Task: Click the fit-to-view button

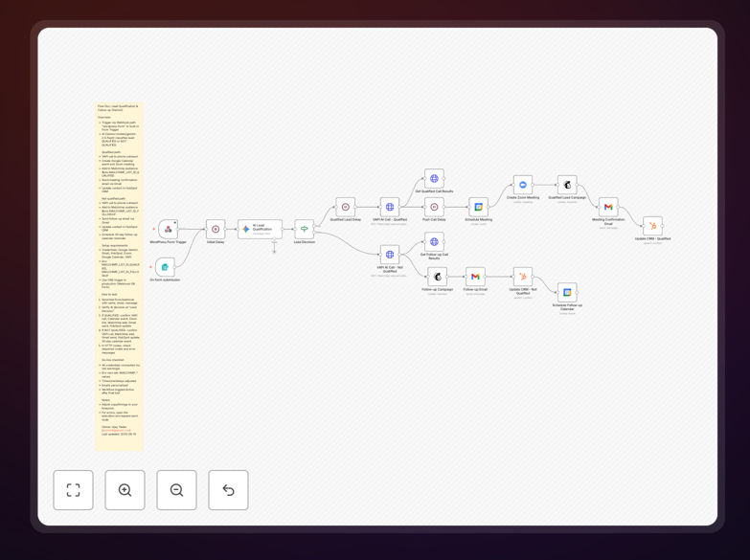Action: click(73, 490)
